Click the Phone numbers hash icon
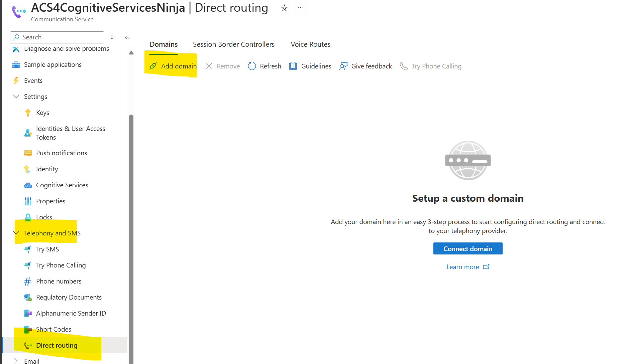This screenshot has height=364, width=625. [x=28, y=282]
